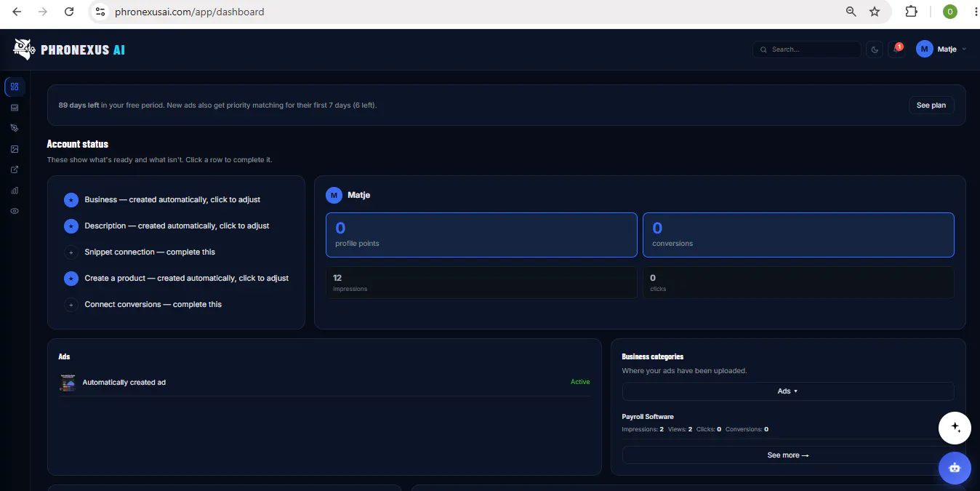Open the browser zoom magnifier icon
Screen dimensions: 980x491
point(851,12)
